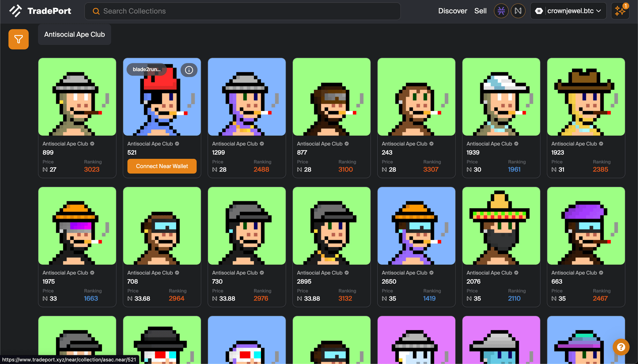The height and width of the screenshot is (364, 638).
Task: Open the sparkle notifications icon
Action: [620, 11]
